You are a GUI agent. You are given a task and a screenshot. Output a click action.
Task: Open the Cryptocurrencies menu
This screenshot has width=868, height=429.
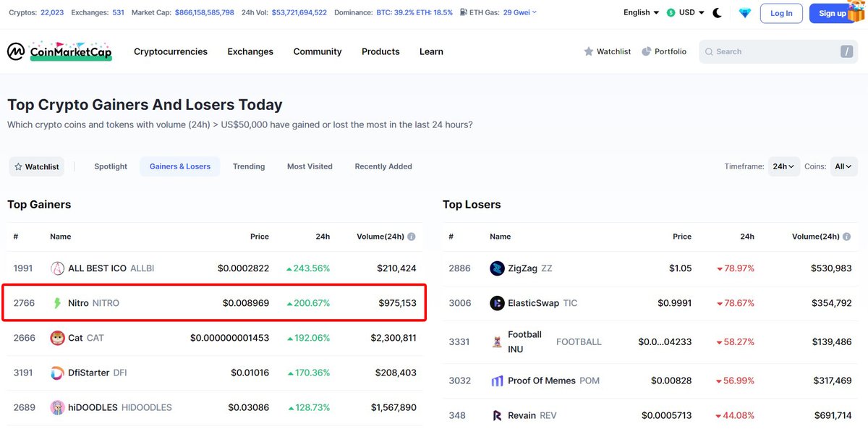171,51
